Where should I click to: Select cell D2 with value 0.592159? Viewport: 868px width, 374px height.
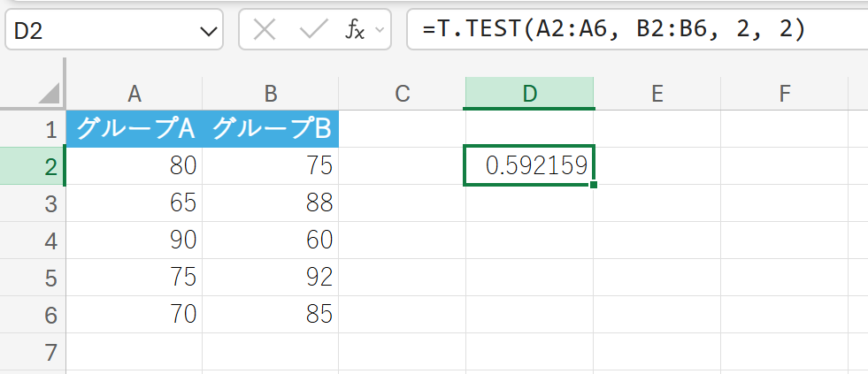pos(529,165)
